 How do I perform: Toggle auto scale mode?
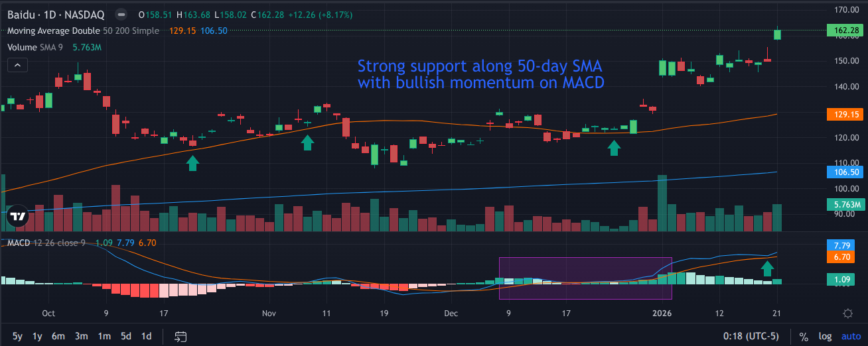click(x=850, y=336)
